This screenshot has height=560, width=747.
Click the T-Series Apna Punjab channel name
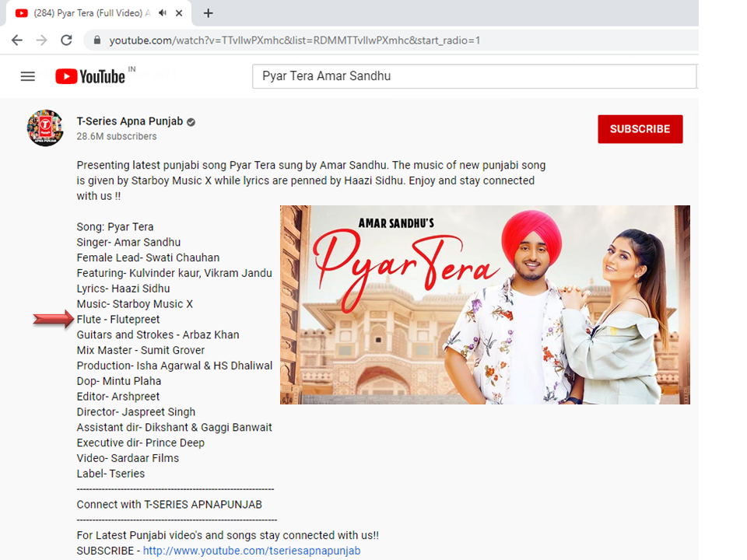129,121
